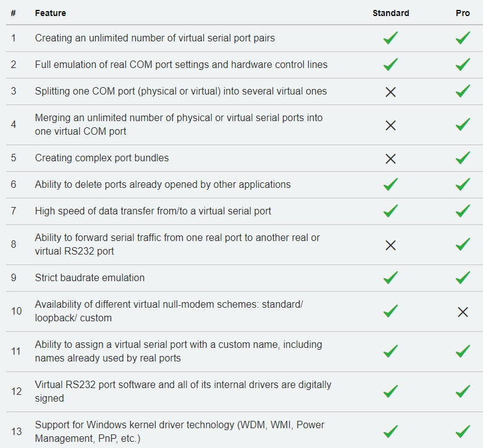Click Standard checkmark for unlimited virtual port pairs

pyautogui.click(x=390, y=38)
